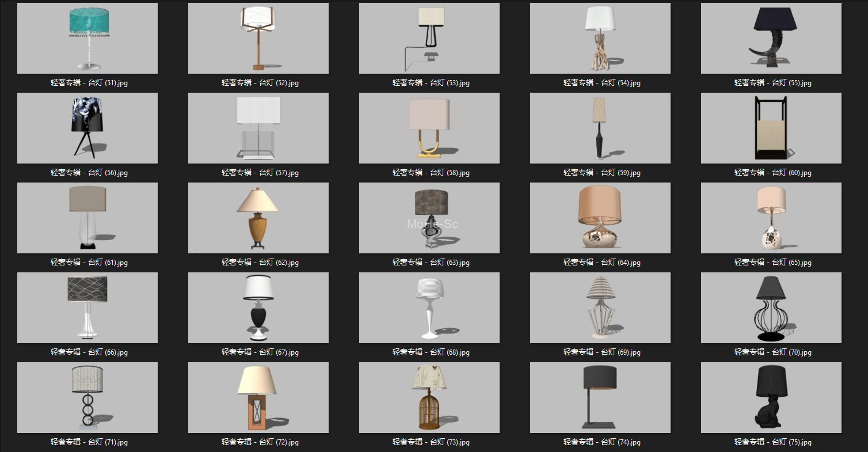Click the filename 轻奢专辑 - 台灯 (57).jpg
Viewport: 868px width, 452px height.
click(260, 173)
